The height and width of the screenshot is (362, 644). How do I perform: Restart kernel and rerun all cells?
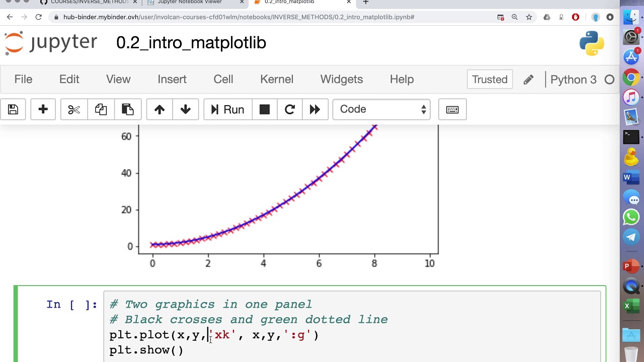pyautogui.click(x=315, y=110)
